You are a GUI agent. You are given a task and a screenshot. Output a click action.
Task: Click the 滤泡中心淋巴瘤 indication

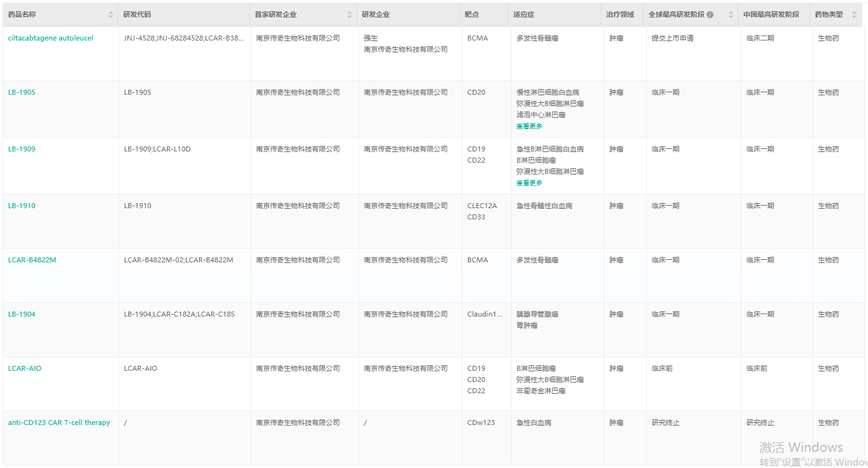point(541,115)
